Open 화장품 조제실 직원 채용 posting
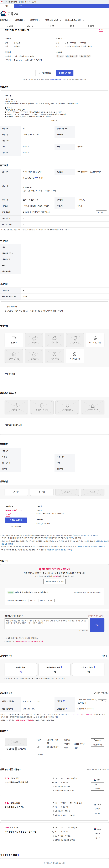109x868 pixels. point(15,807)
